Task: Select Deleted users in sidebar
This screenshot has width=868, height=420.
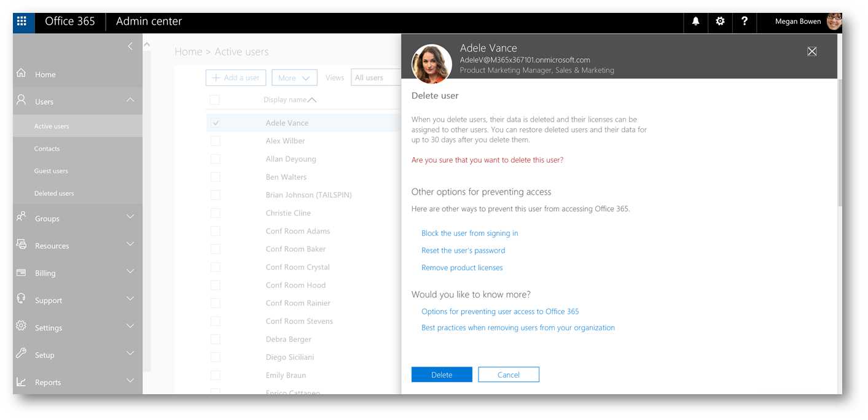Action: click(77, 193)
